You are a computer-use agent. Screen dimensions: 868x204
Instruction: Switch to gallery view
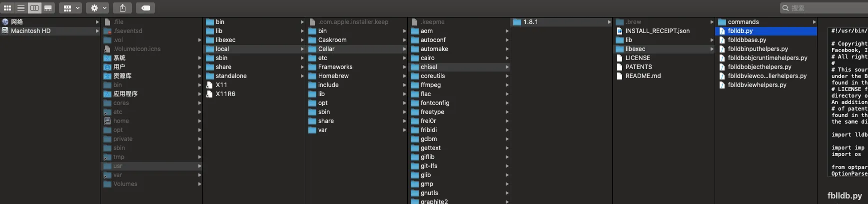48,8
